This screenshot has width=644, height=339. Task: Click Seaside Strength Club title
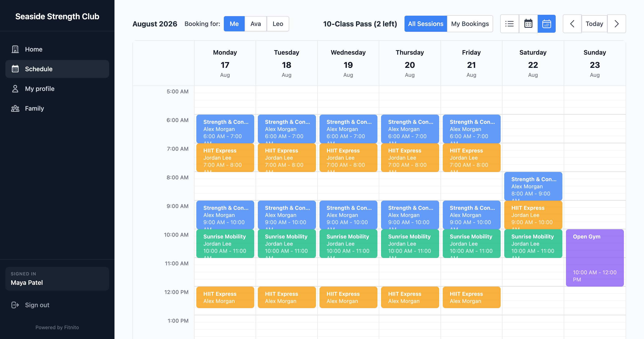point(57,16)
